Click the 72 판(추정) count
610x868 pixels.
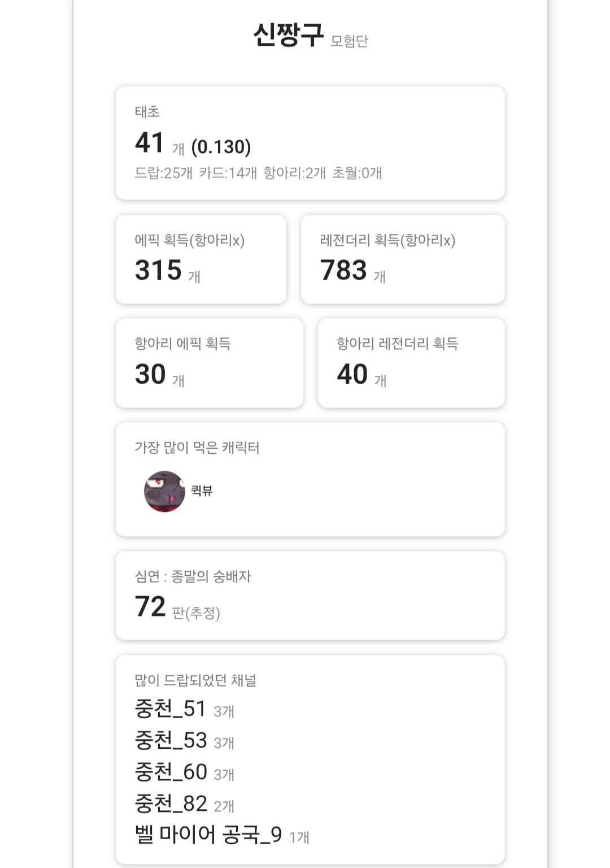pyautogui.click(x=177, y=607)
